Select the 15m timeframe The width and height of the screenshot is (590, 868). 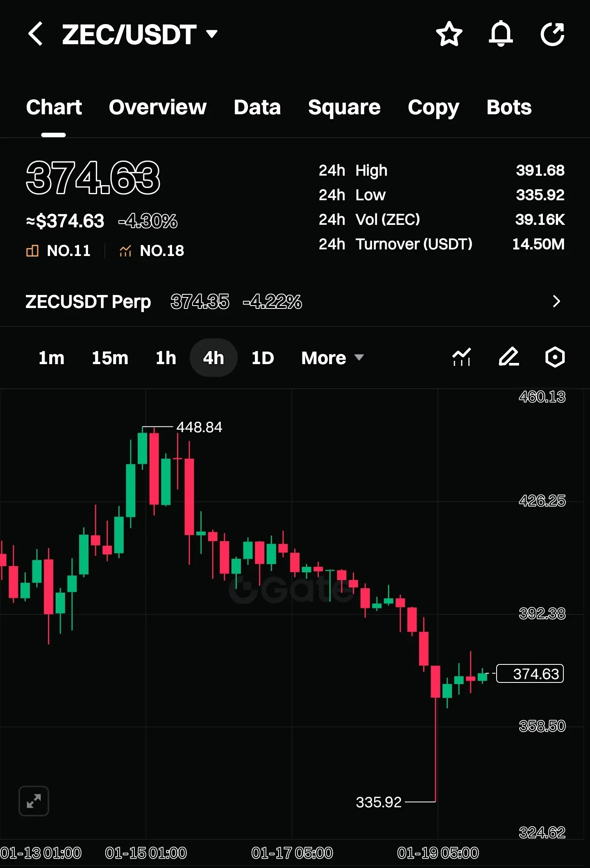tap(110, 358)
